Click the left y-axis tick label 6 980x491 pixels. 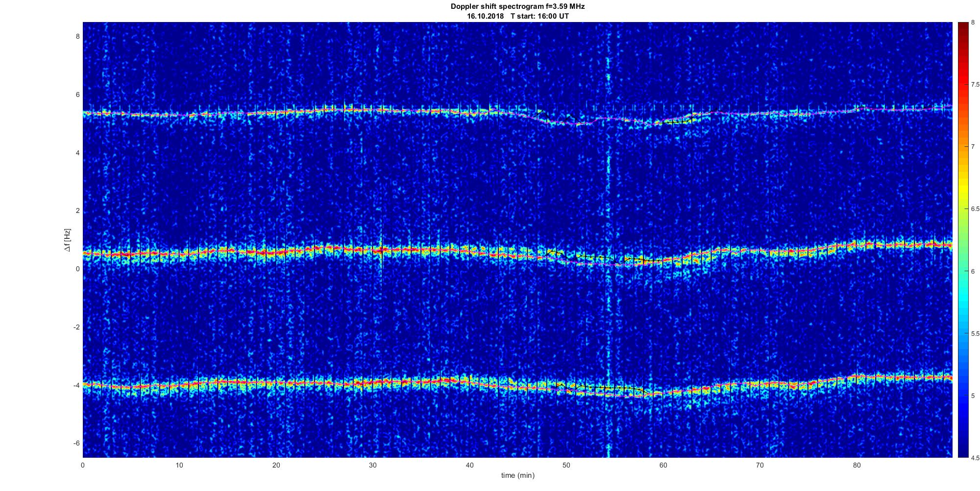point(77,94)
